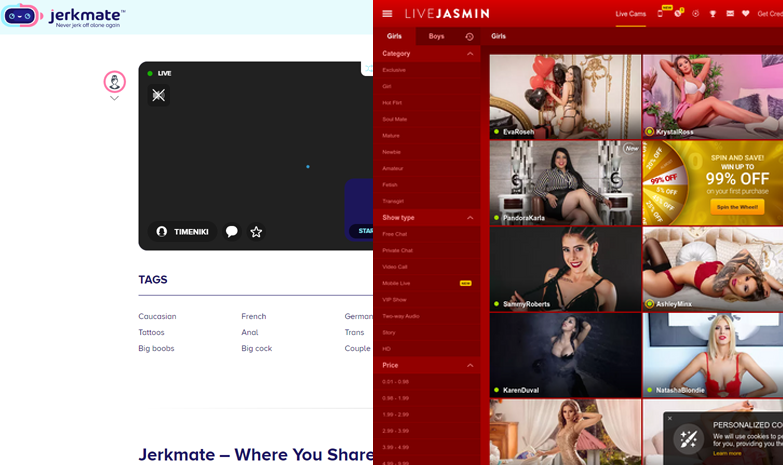The image size is (783, 465).
Task: Collapse the Category filter section
Action: tap(470, 53)
